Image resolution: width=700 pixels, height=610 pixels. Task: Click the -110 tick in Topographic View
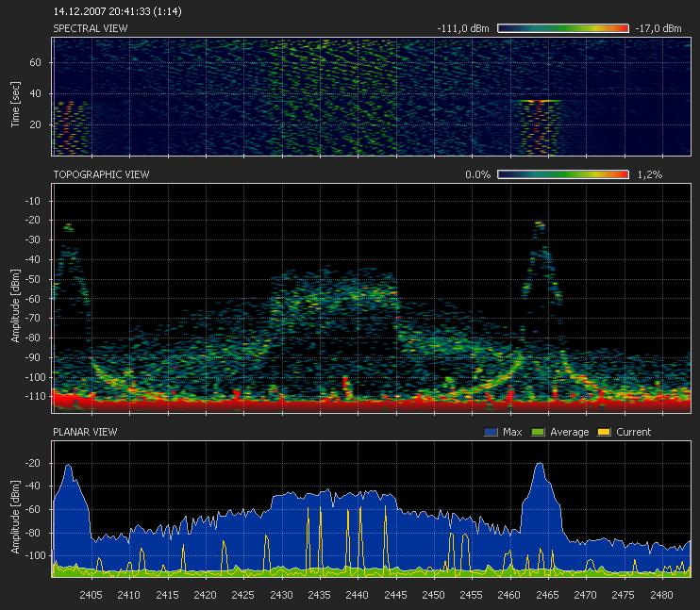35,396
